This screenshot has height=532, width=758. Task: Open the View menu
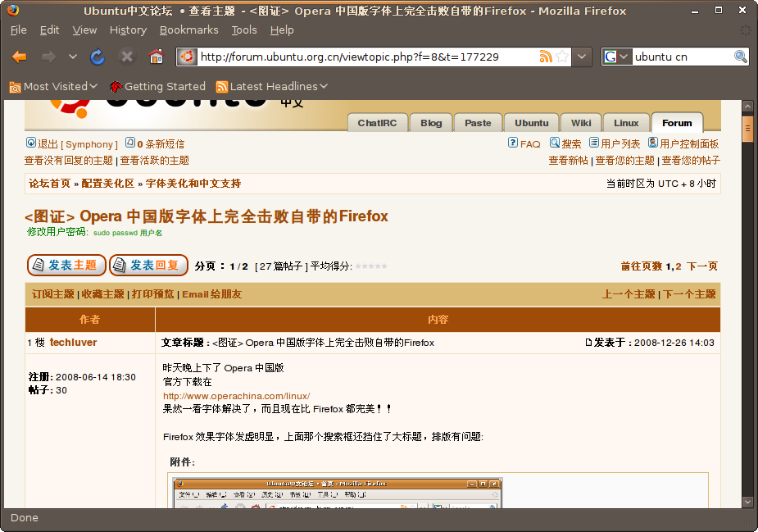point(84,30)
